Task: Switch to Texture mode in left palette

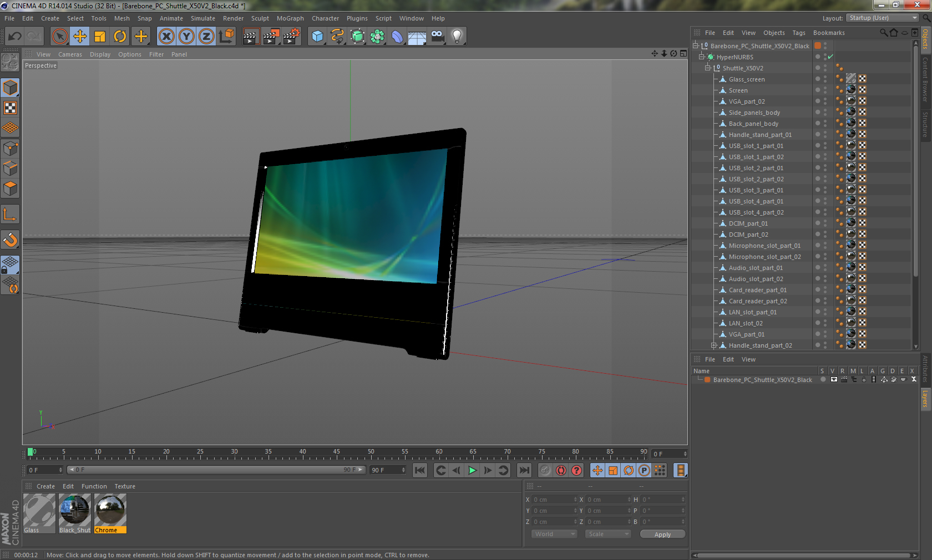Action: [11, 108]
